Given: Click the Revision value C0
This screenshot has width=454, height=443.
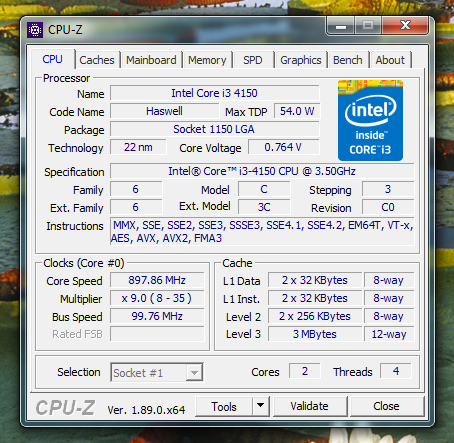Looking at the screenshot, I should 388,207.
